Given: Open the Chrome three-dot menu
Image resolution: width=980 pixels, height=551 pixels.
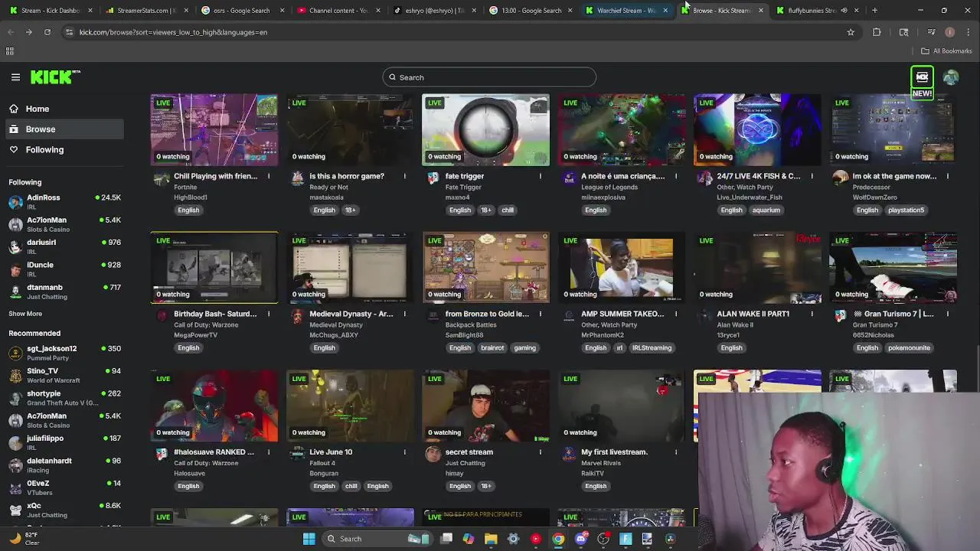Looking at the screenshot, I should click(x=969, y=32).
